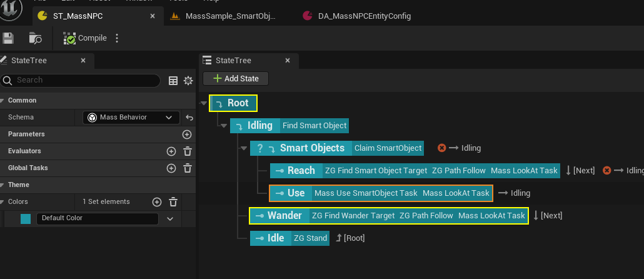Reset Schema to default value arrow

tap(189, 118)
